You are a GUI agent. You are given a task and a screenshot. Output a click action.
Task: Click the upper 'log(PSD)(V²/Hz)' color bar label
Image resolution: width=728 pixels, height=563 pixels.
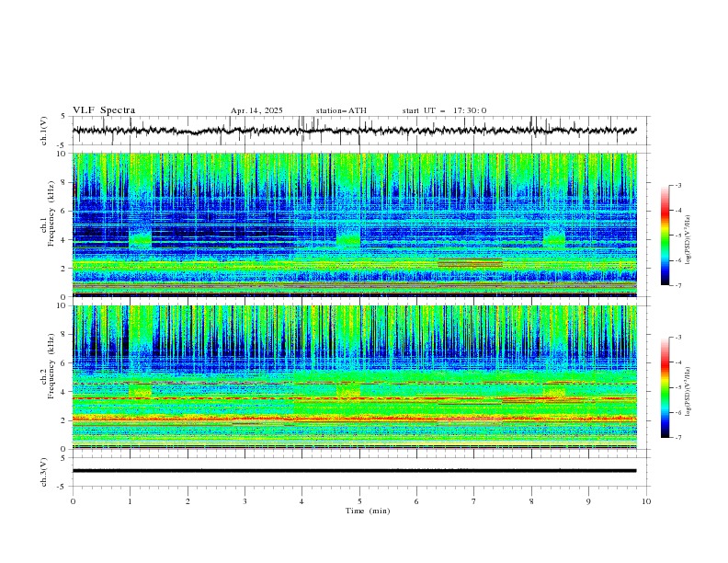click(x=688, y=240)
